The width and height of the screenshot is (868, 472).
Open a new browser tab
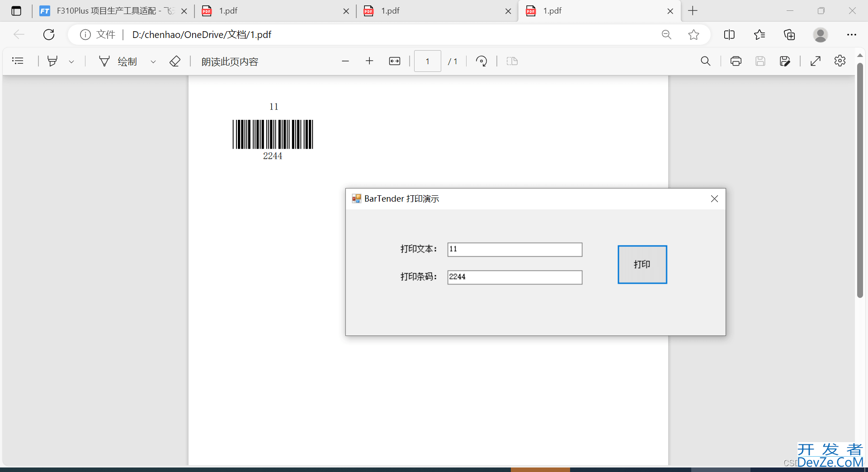tap(693, 11)
